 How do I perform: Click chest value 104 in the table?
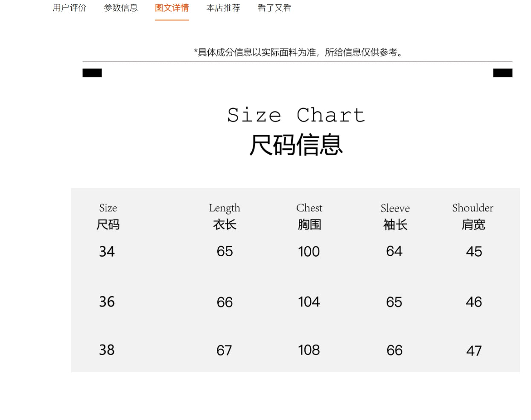pos(309,302)
